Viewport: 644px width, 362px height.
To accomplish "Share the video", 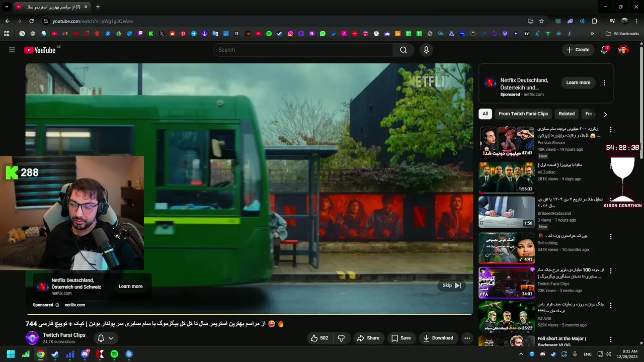I will (368, 338).
